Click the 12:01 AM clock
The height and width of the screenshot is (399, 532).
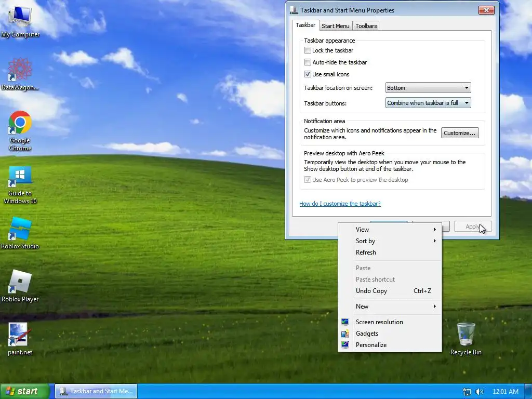505,392
